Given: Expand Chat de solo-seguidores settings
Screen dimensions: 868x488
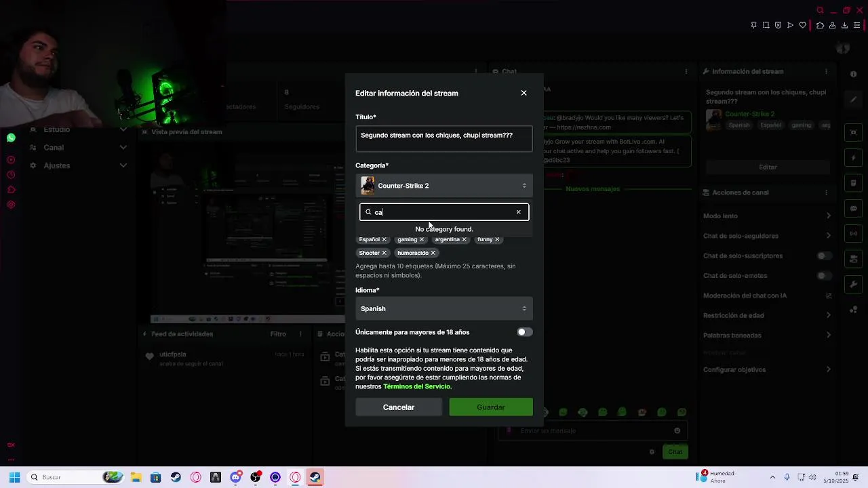Looking at the screenshot, I should 828,236.
